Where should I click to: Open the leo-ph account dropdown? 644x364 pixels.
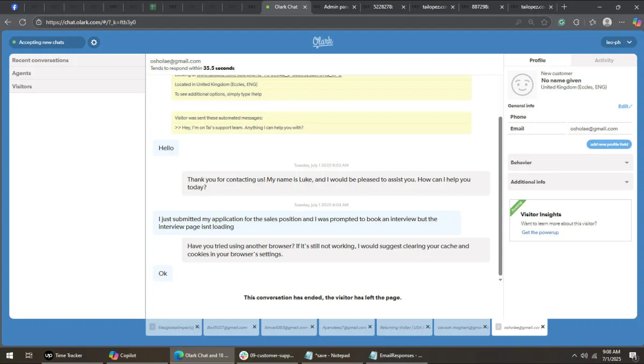[x=618, y=42]
